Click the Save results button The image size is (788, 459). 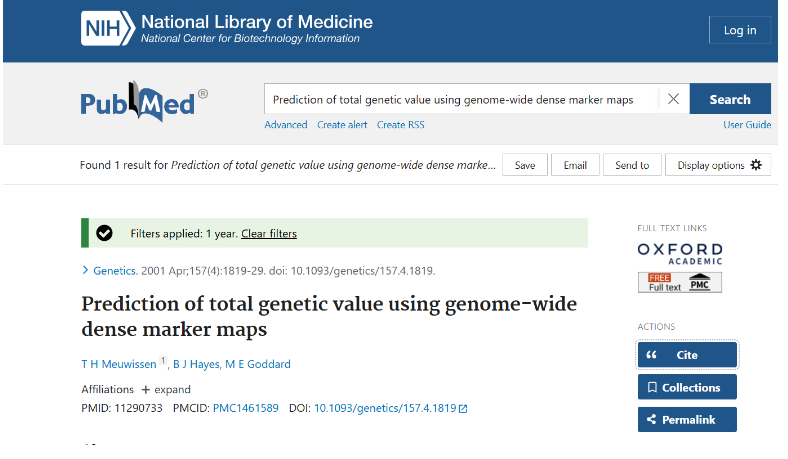[525, 165]
